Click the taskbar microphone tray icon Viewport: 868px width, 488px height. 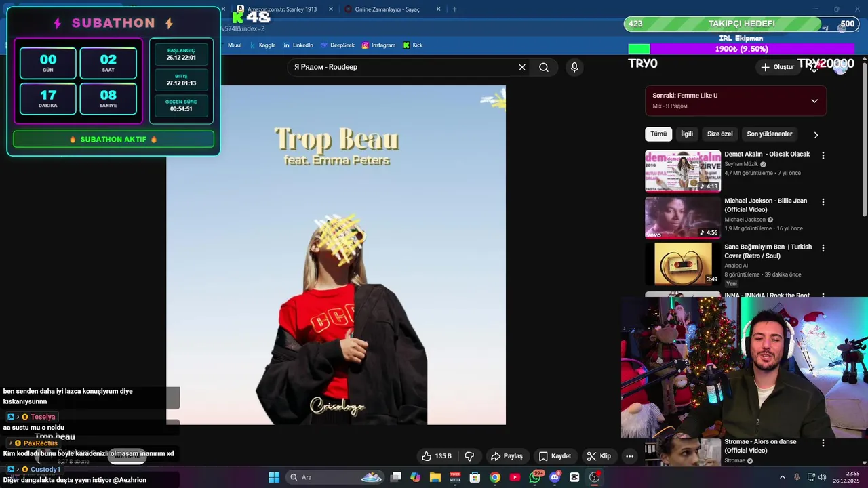(797, 477)
